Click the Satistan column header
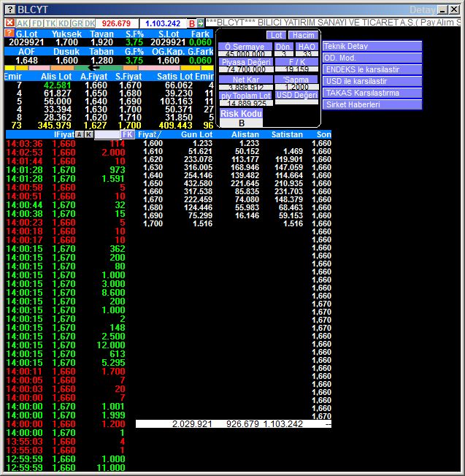 pyautogui.click(x=287, y=134)
